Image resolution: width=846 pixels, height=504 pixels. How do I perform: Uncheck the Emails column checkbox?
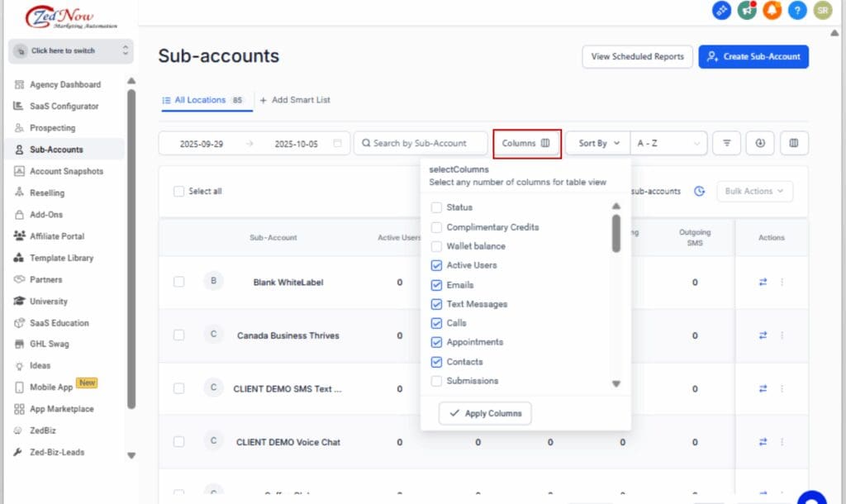point(436,285)
